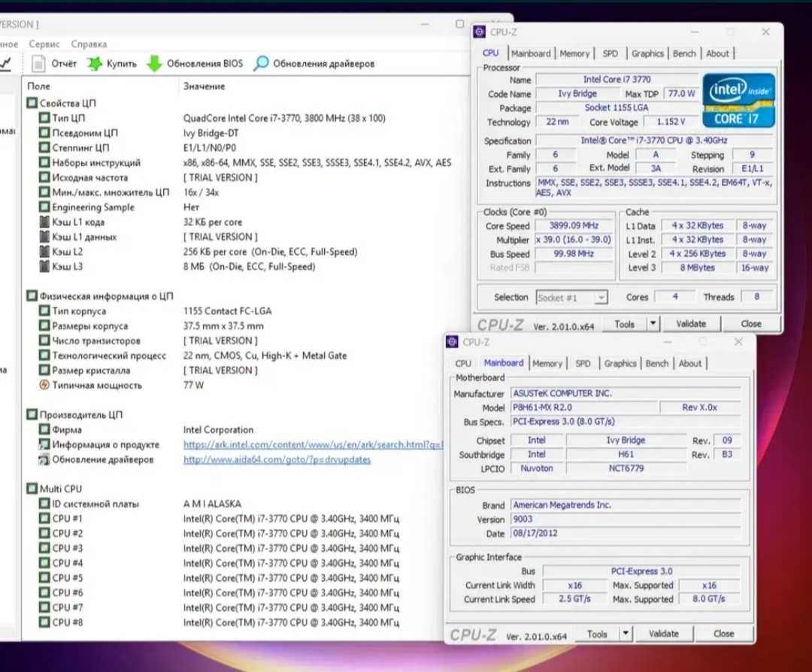Click the Engineering Sample row icon
812x672 pixels.
tap(44, 207)
